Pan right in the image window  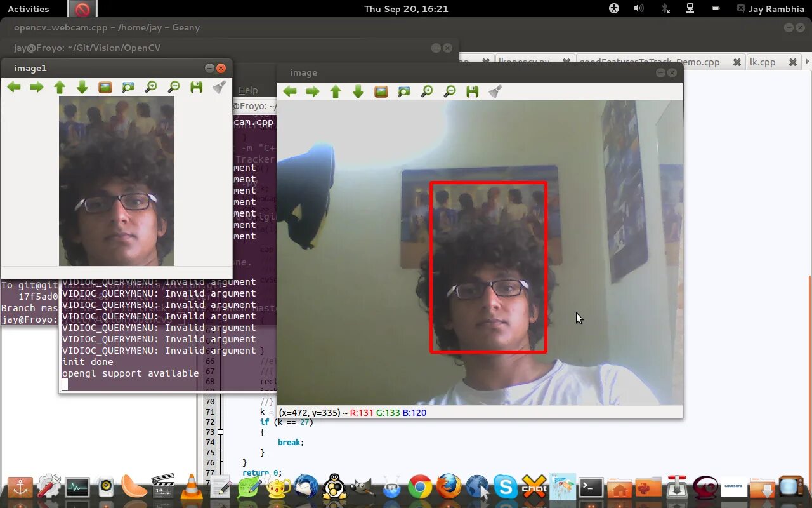pyautogui.click(x=313, y=91)
